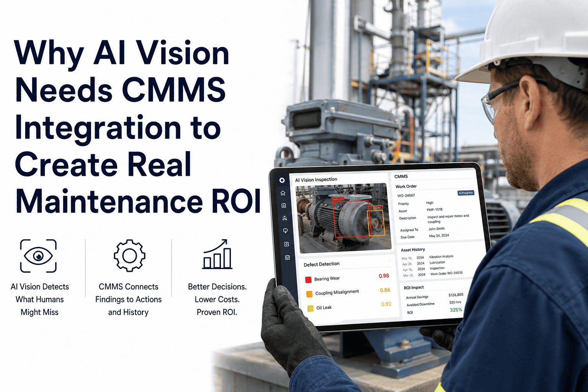Viewport: 588px width, 392px height.
Task: Select the Lubrication history entry
Action: 437,263
